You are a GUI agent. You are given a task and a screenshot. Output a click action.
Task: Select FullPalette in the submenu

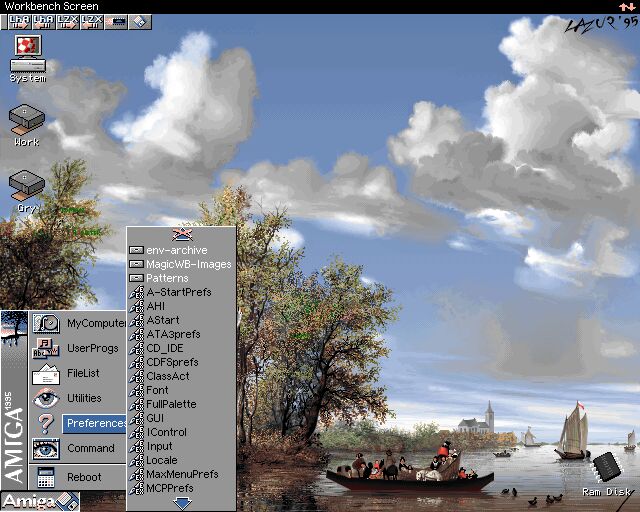click(181, 404)
